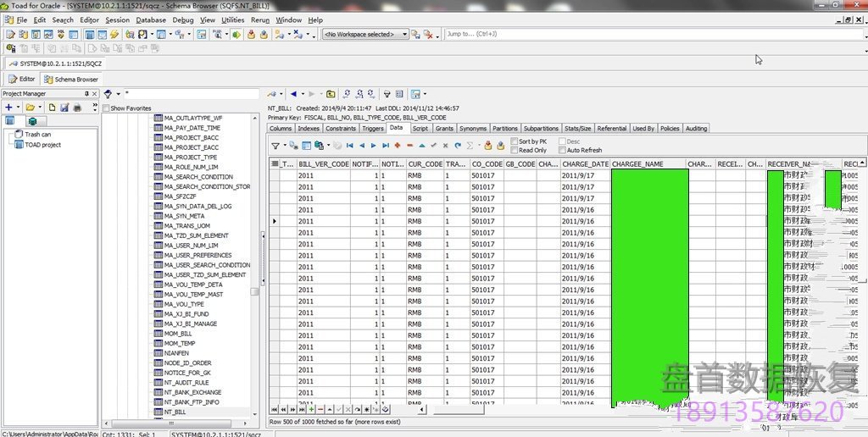The height and width of the screenshot is (437, 868).
Task: Select the TOAD project tree item
Action: (42, 145)
